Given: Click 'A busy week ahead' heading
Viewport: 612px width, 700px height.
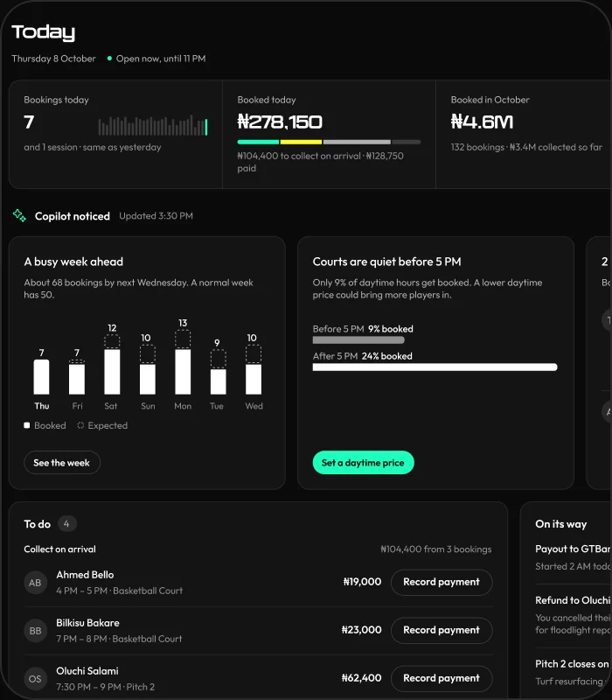Looking at the screenshot, I should pyautogui.click(x=73, y=262).
